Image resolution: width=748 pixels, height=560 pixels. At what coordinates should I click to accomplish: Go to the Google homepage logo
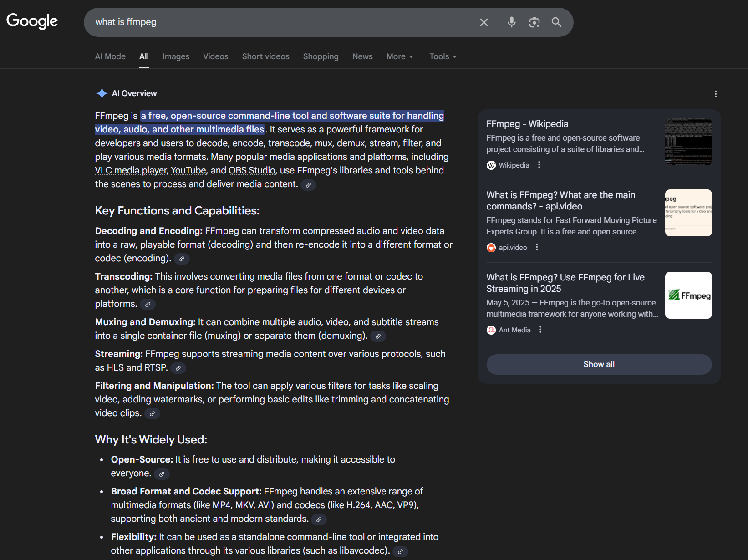click(x=32, y=21)
